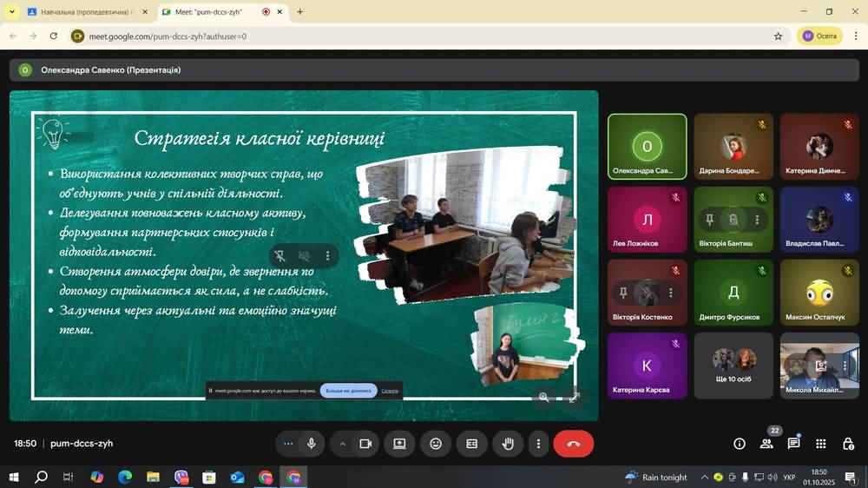Open host controls lock icon
This screenshot has width=868, height=488.
[x=848, y=444]
